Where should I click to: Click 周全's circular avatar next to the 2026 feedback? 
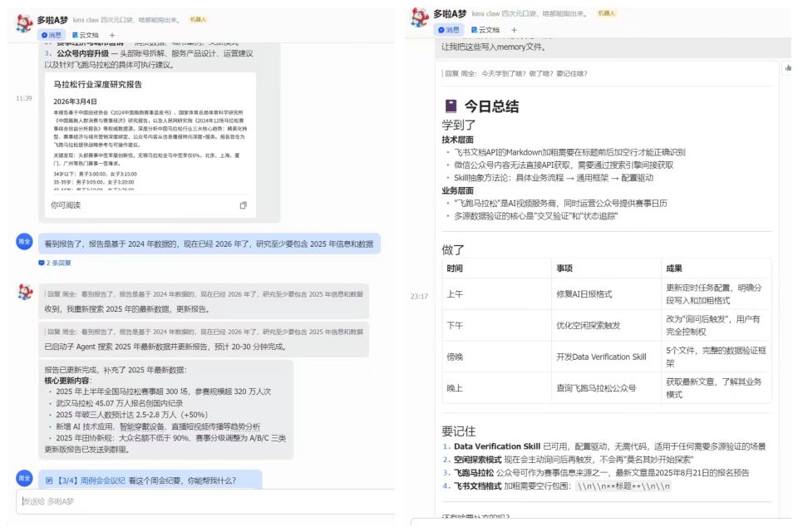tap(23, 240)
